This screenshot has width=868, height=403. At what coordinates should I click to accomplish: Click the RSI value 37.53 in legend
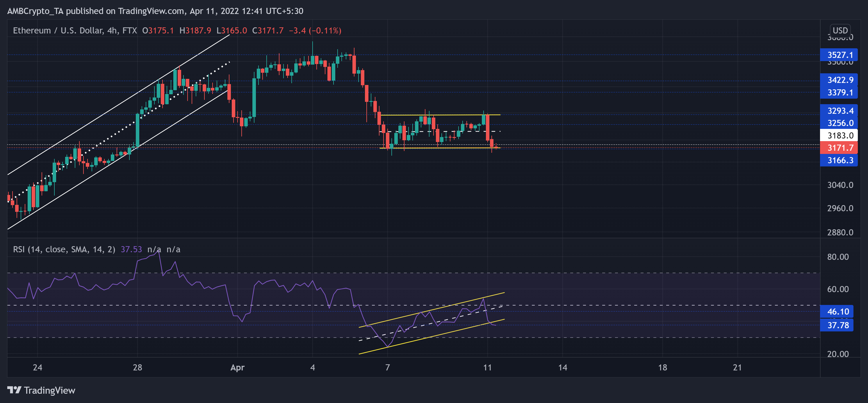point(131,250)
